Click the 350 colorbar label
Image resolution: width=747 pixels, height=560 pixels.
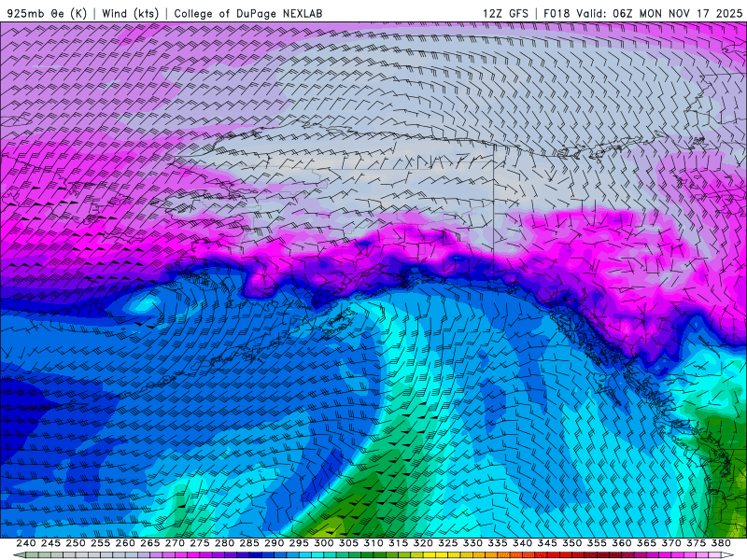(571, 543)
